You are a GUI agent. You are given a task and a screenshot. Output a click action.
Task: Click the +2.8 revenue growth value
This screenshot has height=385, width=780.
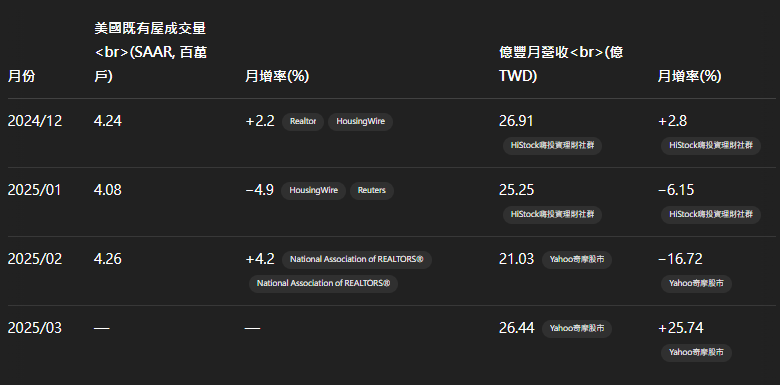[x=673, y=121]
